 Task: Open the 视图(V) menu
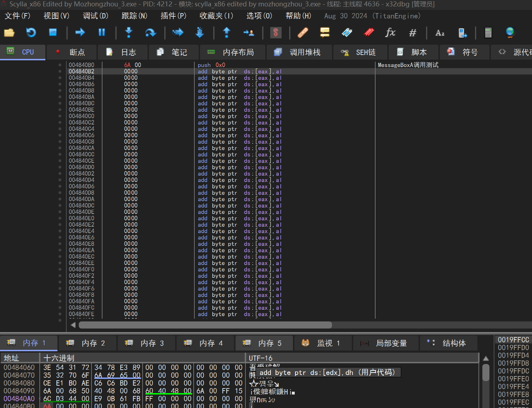[x=56, y=16]
